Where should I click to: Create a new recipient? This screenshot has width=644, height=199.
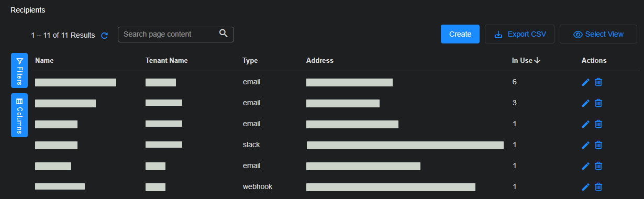[460, 34]
